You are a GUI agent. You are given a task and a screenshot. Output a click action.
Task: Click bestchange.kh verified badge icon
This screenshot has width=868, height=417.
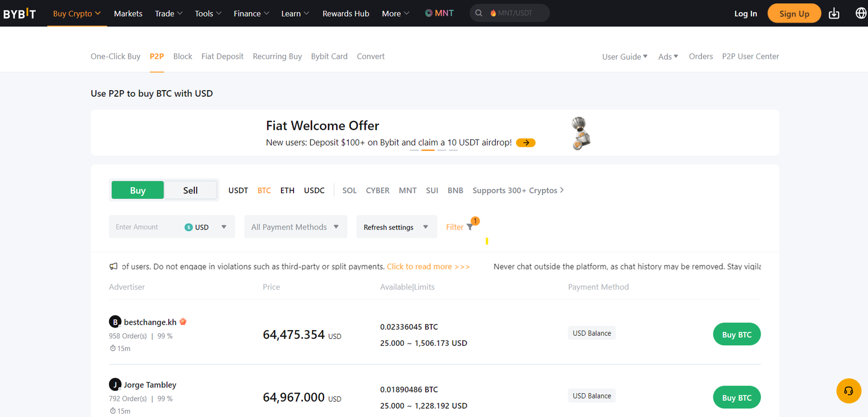183,322
